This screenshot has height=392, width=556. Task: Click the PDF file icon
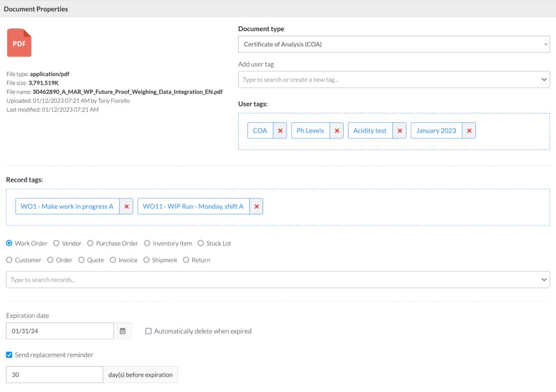pyautogui.click(x=19, y=43)
